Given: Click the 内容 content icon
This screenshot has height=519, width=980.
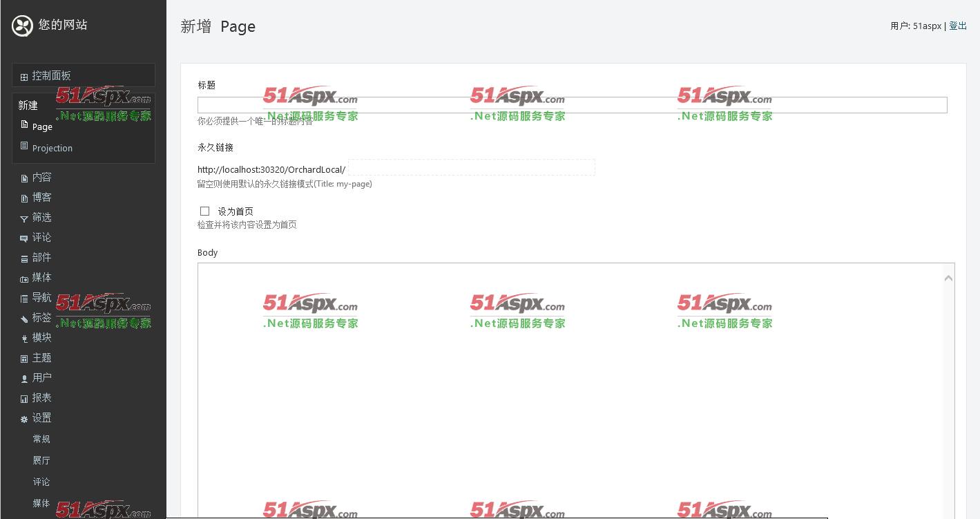Looking at the screenshot, I should point(24,178).
